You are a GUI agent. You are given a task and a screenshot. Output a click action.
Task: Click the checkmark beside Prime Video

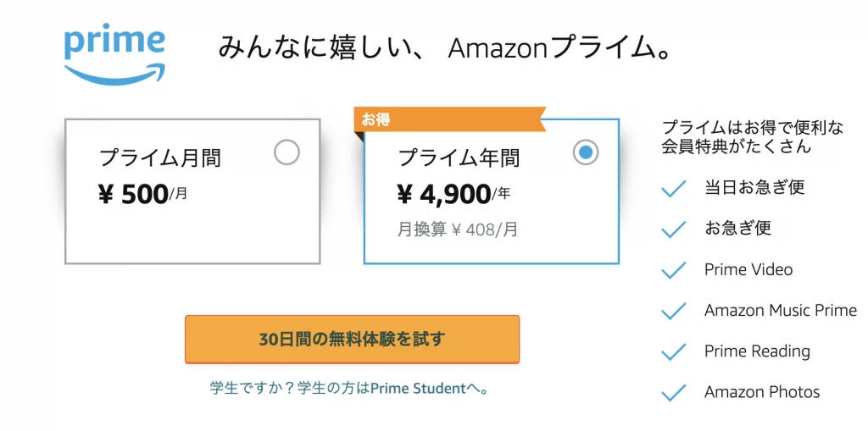coord(674,271)
